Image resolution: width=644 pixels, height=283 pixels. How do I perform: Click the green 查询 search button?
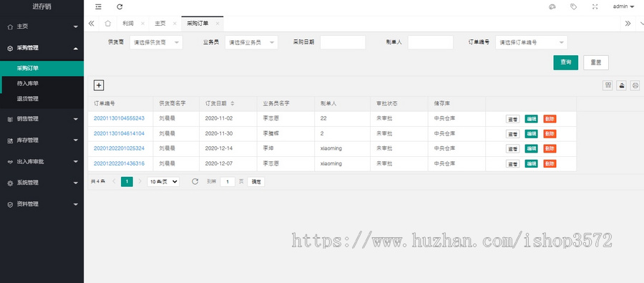[x=565, y=62]
